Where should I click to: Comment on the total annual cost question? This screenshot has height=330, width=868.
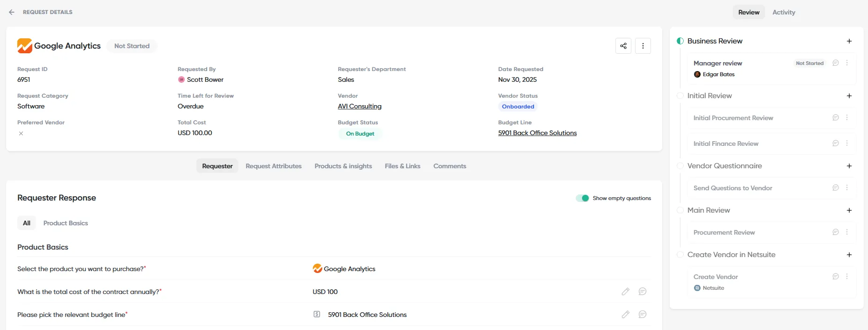(x=643, y=292)
